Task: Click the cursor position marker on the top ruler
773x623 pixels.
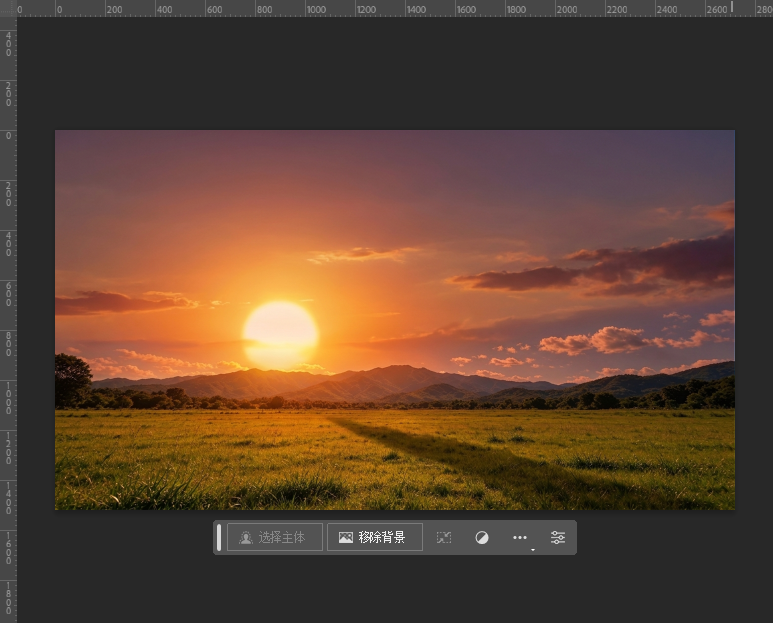Action: (732, 6)
